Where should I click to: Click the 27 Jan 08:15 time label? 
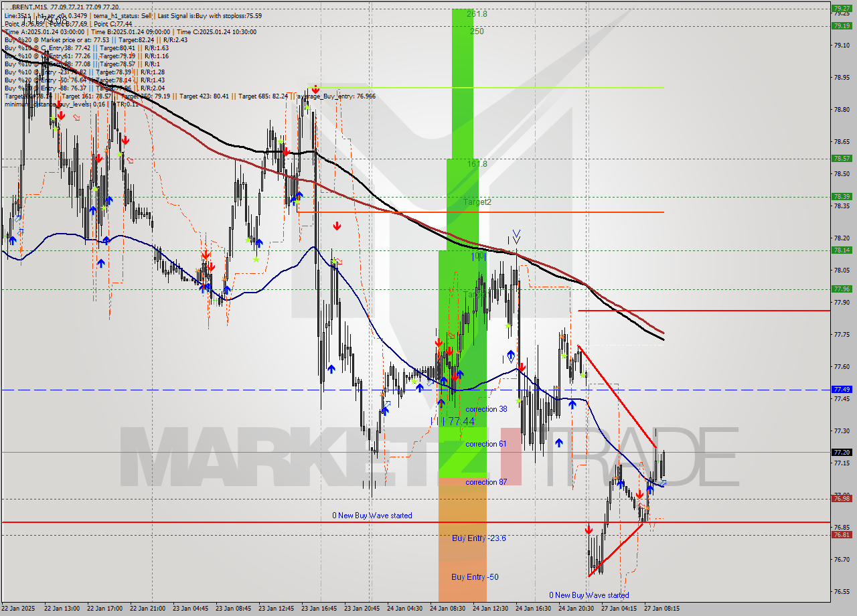pyautogui.click(x=663, y=609)
